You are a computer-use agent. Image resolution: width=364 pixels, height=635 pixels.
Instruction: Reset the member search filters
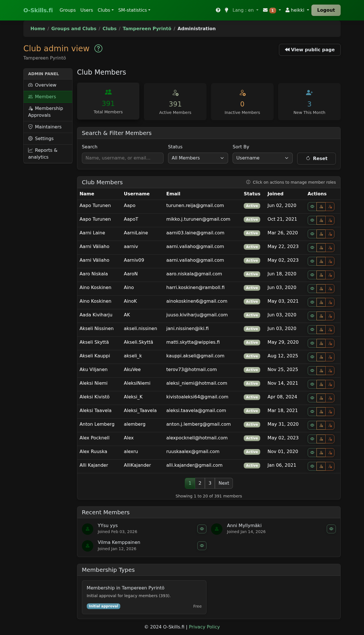click(316, 159)
